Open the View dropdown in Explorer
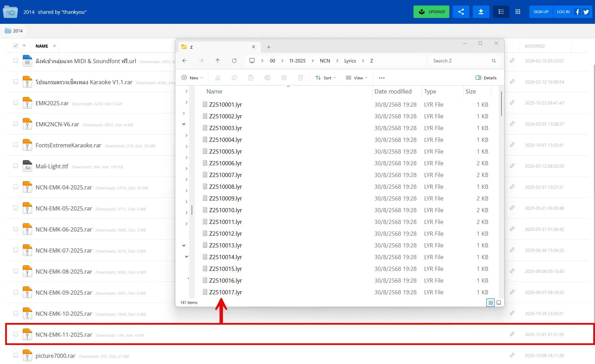595x364 pixels. point(357,78)
